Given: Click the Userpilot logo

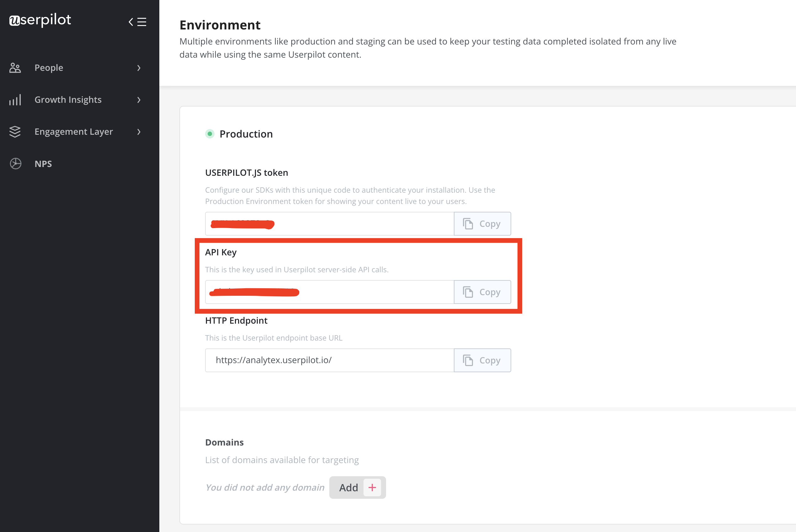Looking at the screenshot, I should tap(40, 20).
